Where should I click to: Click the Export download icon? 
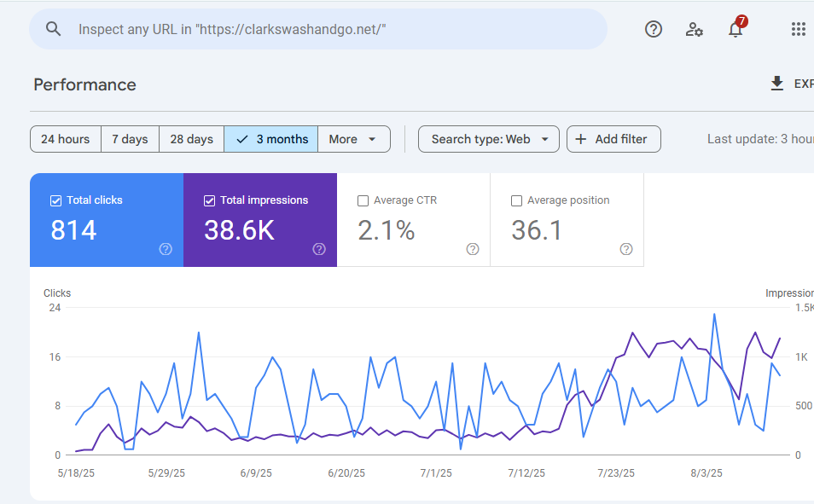point(776,84)
